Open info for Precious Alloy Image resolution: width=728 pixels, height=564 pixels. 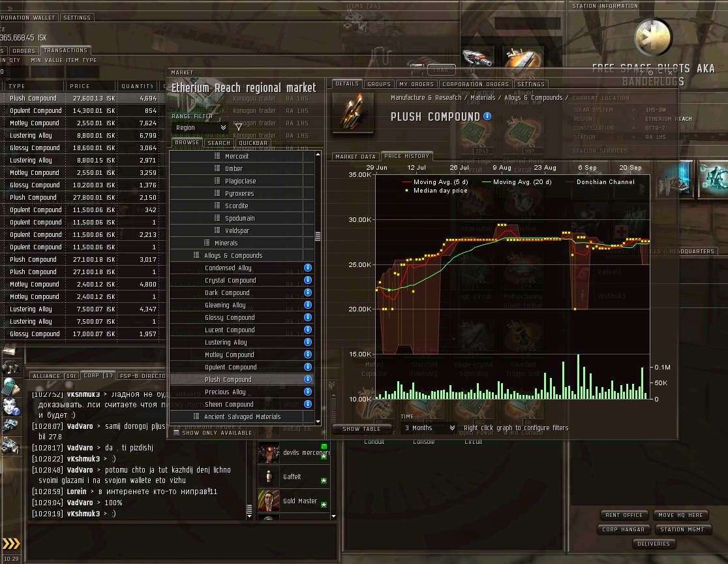pos(307,392)
